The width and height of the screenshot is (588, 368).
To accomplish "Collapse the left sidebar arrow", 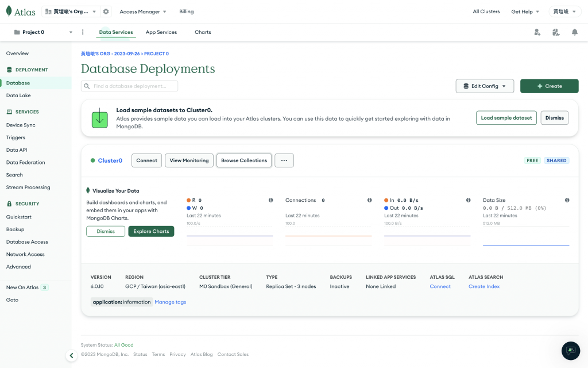I will point(72,355).
